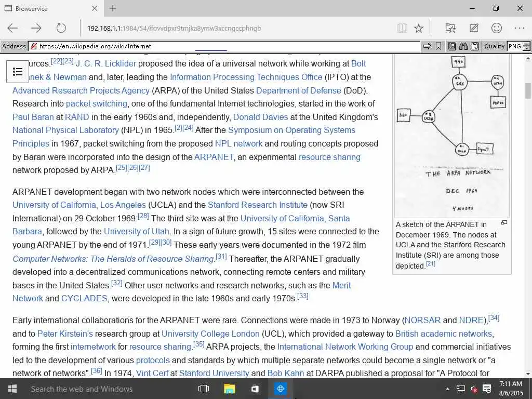
Task: Click the Browservice bookmark ribbon icon
Action: click(x=438, y=46)
